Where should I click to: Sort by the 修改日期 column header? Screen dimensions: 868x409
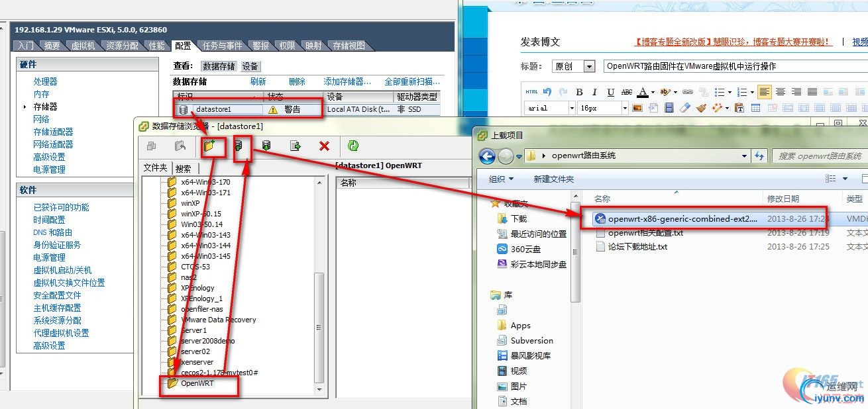[x=783, y=199]
